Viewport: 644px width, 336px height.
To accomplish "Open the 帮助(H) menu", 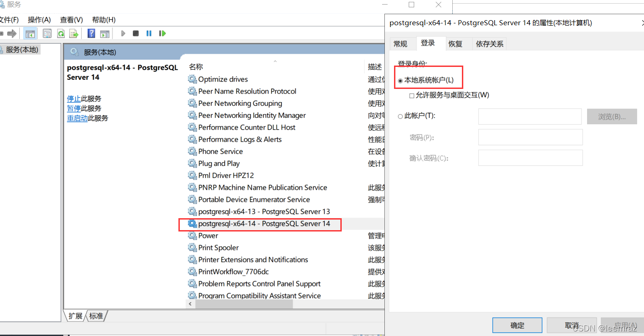I will coord(104,20).
